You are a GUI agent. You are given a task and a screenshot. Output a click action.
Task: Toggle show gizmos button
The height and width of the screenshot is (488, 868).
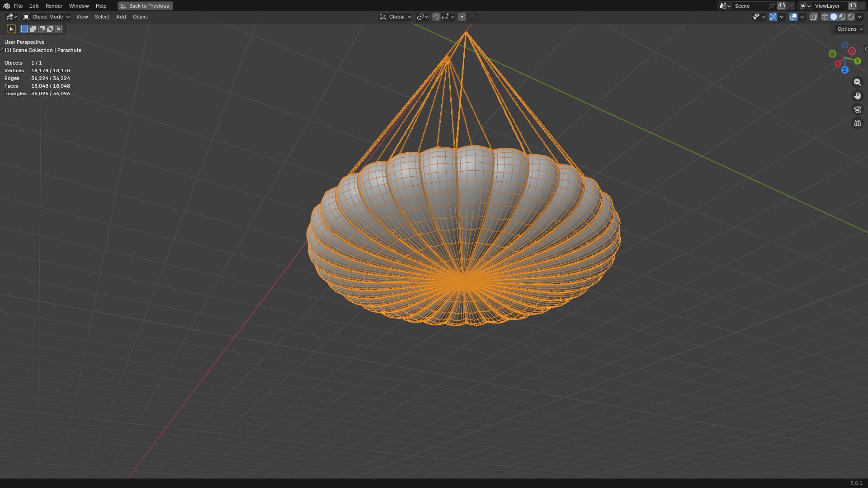[773, 17]
